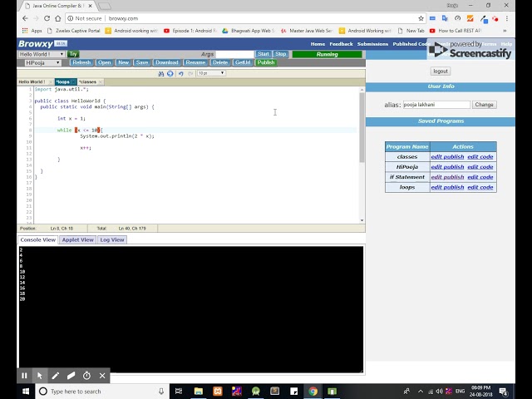
Task: Open the Windows notification center
Action: point(504,392)
